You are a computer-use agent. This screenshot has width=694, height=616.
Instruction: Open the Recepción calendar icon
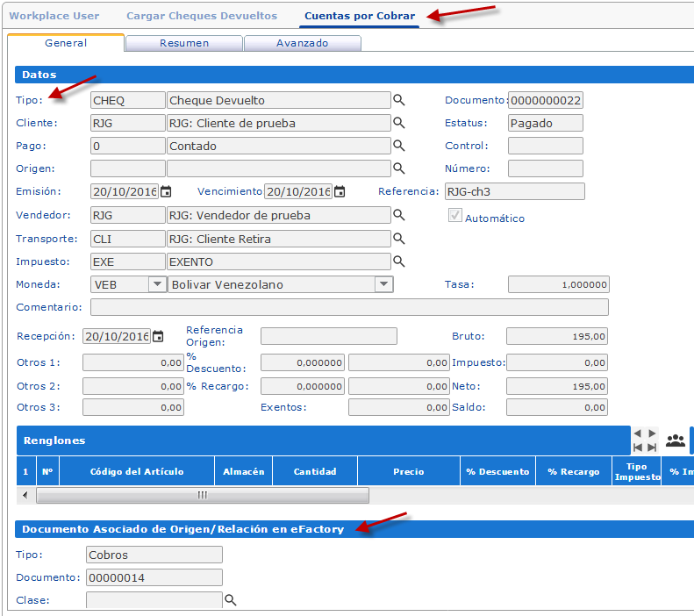coord(158,336)
